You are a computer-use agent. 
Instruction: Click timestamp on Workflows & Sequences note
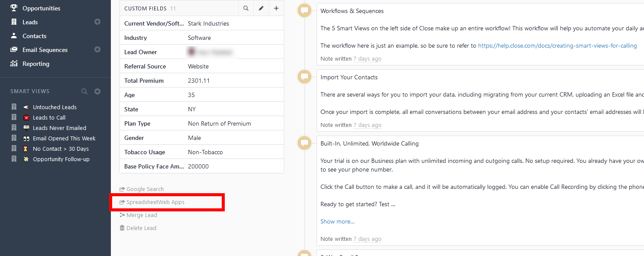pos(367,58)
